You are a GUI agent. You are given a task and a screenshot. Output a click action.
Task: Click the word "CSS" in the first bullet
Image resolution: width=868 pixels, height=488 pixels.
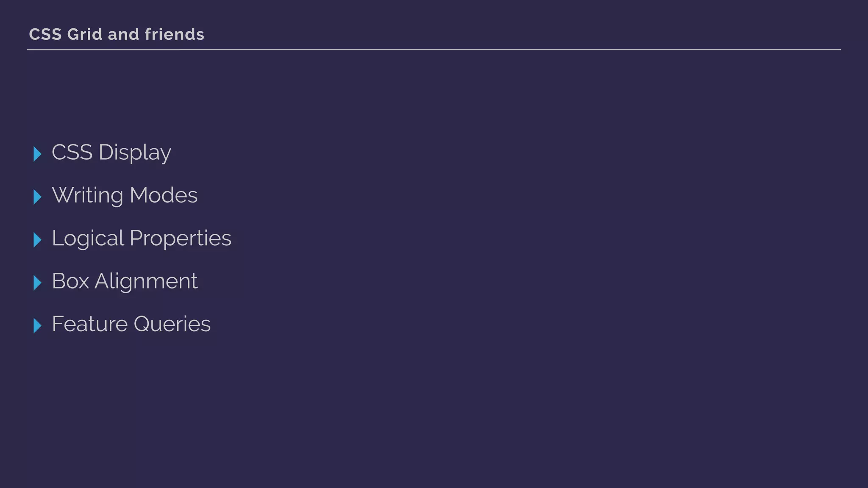[72, 152]
